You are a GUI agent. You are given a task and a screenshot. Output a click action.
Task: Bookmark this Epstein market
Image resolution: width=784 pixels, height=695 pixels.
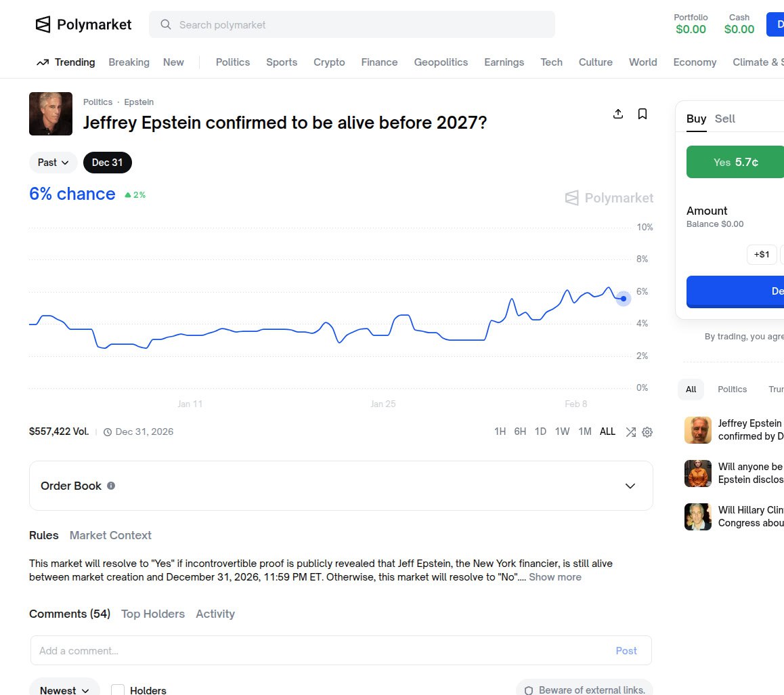[x=643, y=114]
